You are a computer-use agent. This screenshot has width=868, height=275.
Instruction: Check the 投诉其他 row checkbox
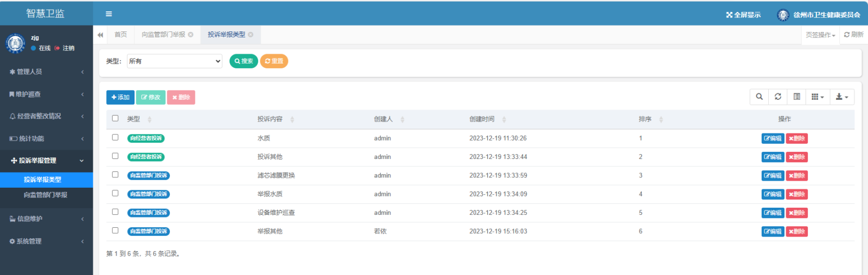[115, 156]
